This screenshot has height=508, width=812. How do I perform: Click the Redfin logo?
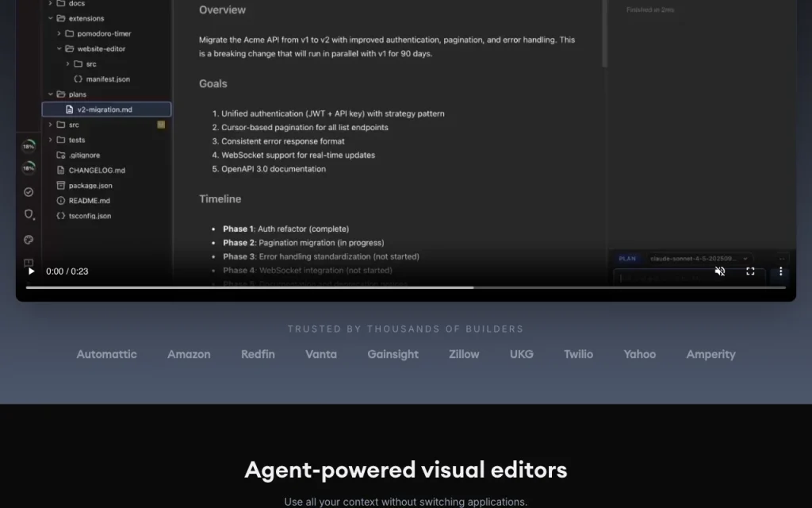pyautogui.click(x=258, y=354)
